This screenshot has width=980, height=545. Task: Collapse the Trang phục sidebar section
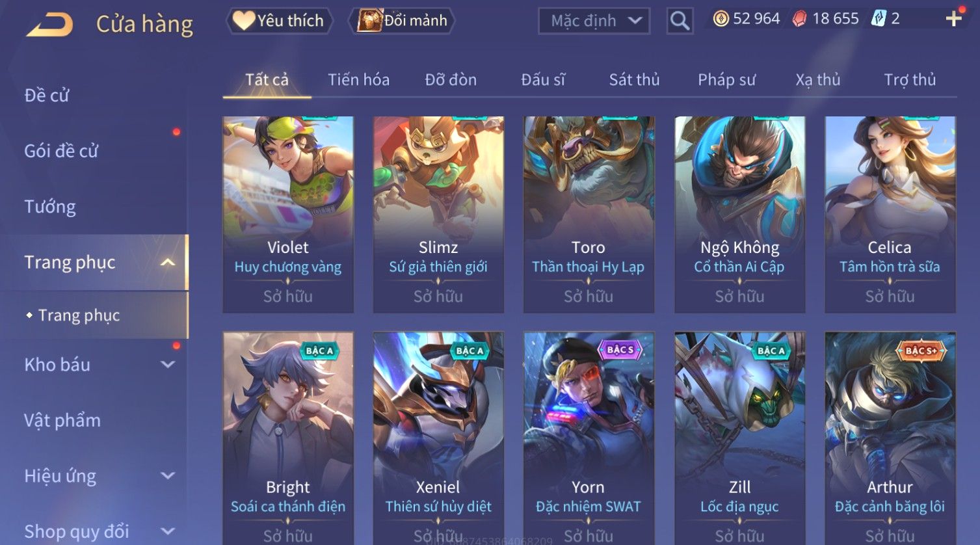point(168,262)
